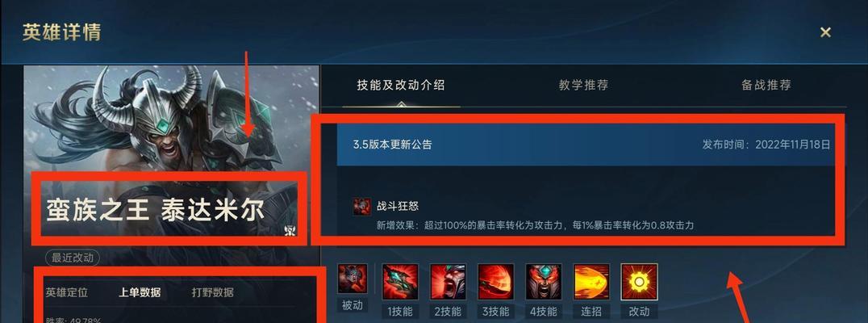The width and height of the screenshot is (868, 323).
Task: Click the 最近改动 tag button
Action: tap(73, 258)
